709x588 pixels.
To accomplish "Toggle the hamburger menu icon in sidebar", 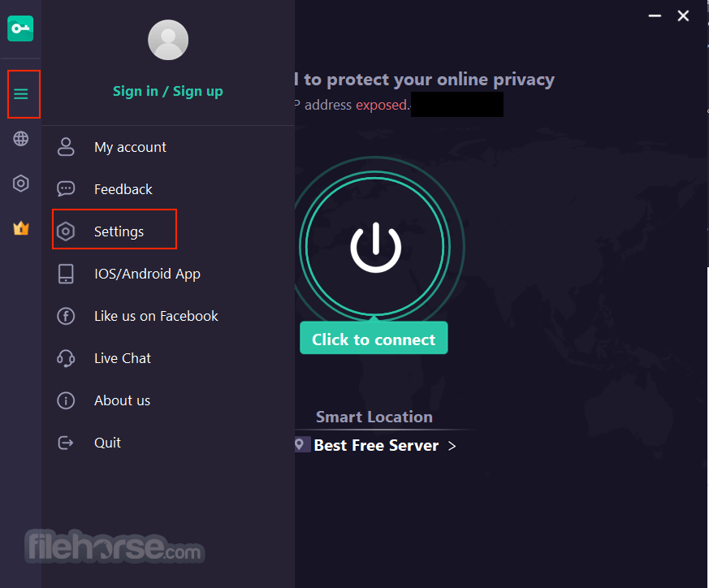I will [x=21, y=94].
